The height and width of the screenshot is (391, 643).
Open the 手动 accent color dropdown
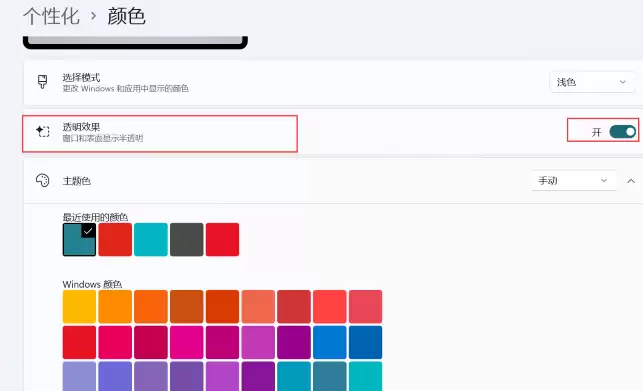pyautogui.click(x=574, y=181)
